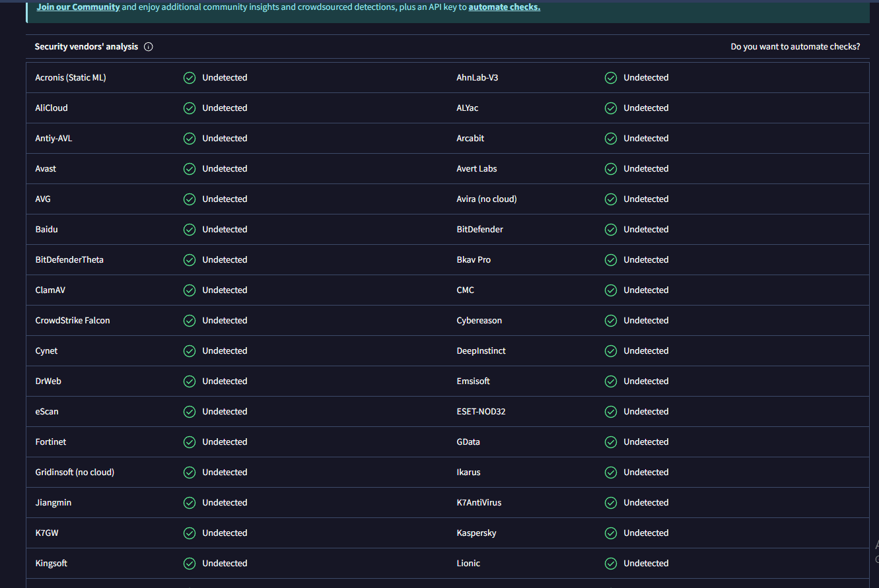
Task: Click the green check icon for Bkav Pro
Action: point(611,260)
